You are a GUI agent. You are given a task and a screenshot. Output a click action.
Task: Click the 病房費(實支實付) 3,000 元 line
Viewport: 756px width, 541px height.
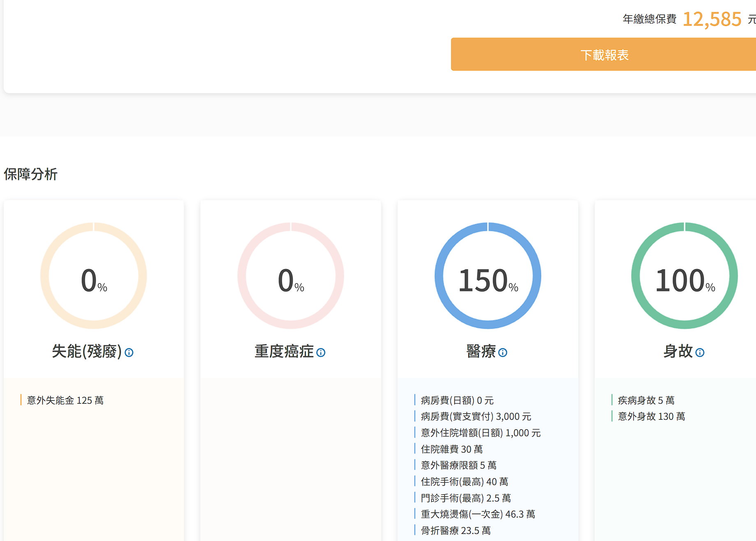(476, 417)
